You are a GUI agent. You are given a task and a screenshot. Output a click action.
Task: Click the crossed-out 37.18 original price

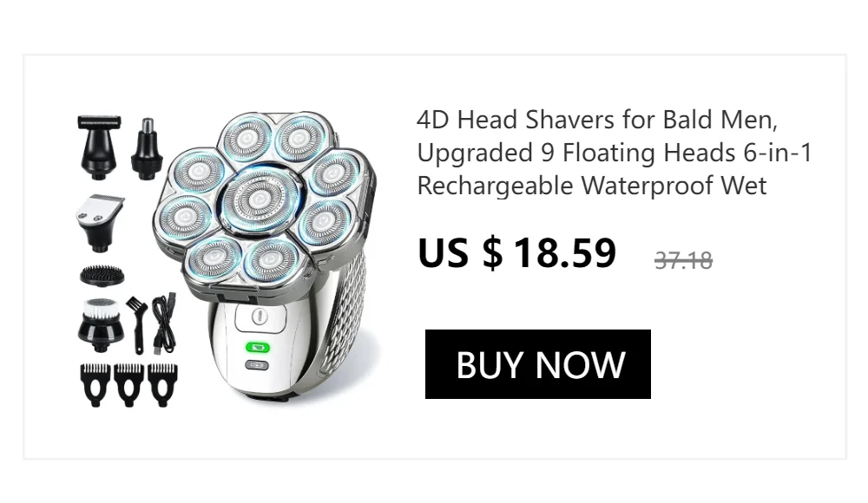(x=683, y=261)
